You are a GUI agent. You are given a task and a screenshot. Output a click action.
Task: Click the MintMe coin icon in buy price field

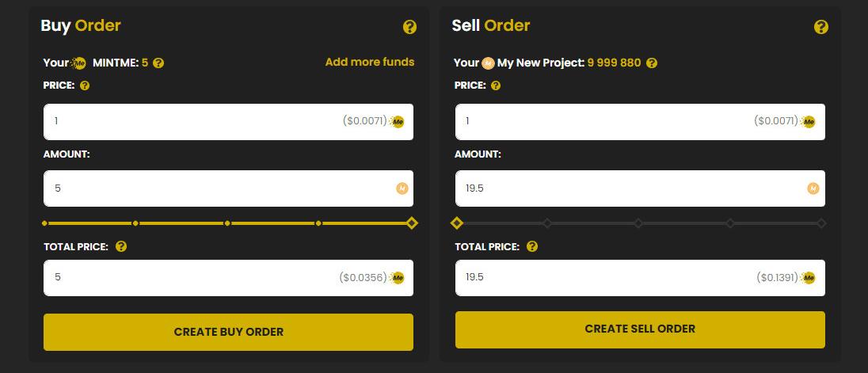click(x=398, y=122)
